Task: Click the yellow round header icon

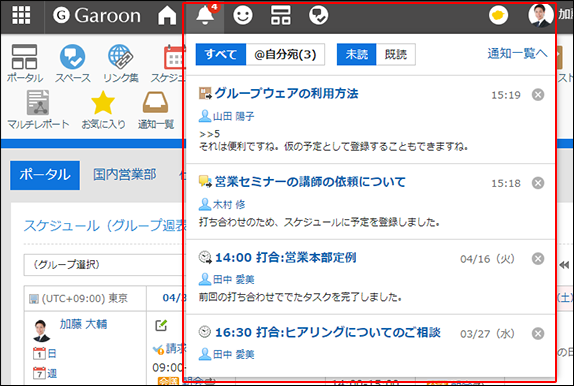Action: click(498, 15)
